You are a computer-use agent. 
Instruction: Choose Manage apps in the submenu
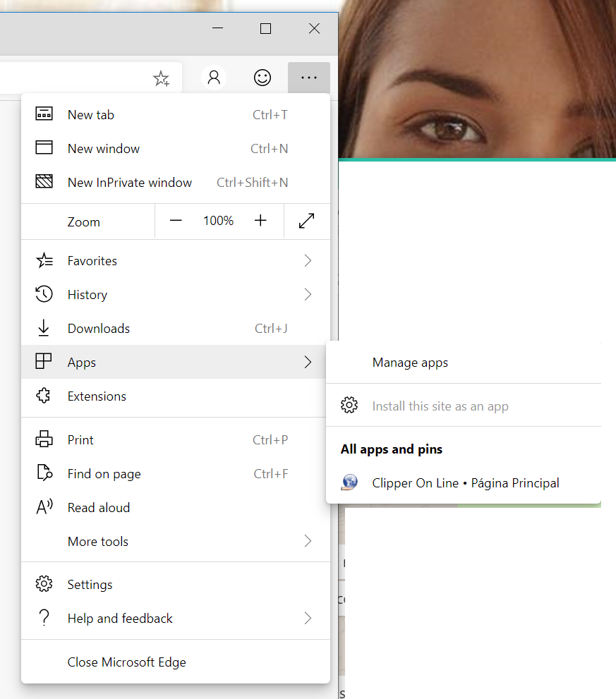410,363
